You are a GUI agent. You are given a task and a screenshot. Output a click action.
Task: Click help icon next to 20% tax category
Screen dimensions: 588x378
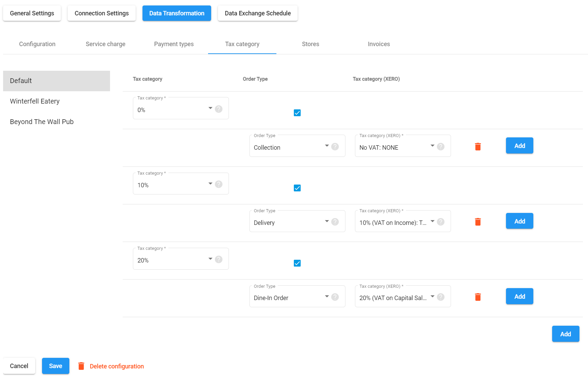219,259
